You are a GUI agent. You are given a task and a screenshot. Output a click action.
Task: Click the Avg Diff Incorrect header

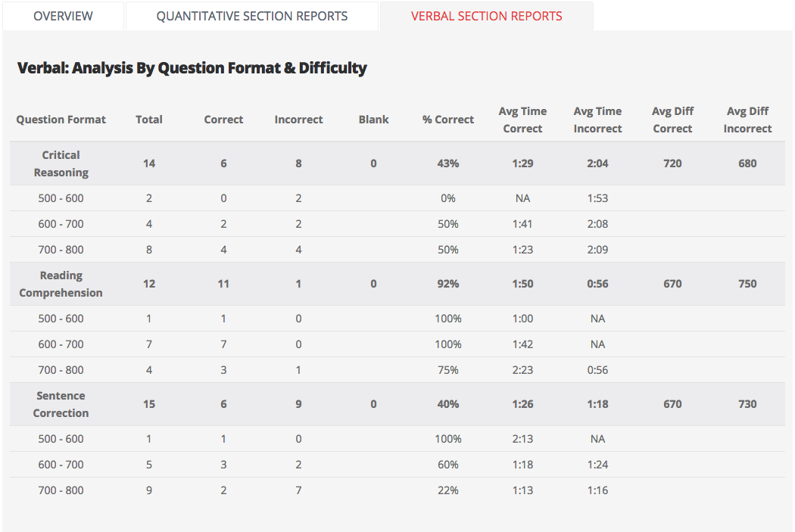pyautogui.click(x=747, y=120)
